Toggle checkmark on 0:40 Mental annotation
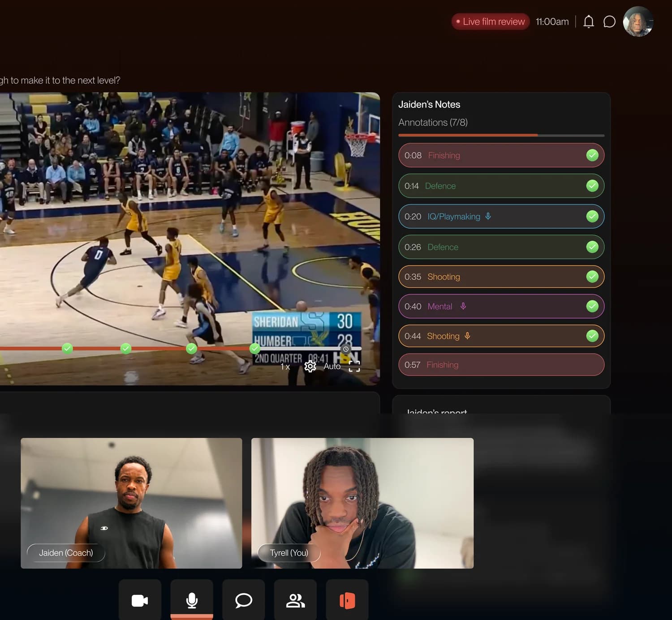 coord(592,306)
